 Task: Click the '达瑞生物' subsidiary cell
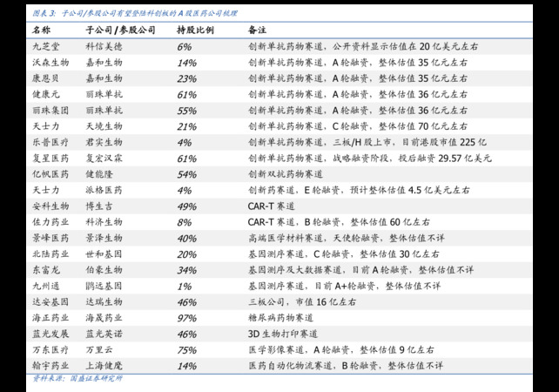pos(104,301)
